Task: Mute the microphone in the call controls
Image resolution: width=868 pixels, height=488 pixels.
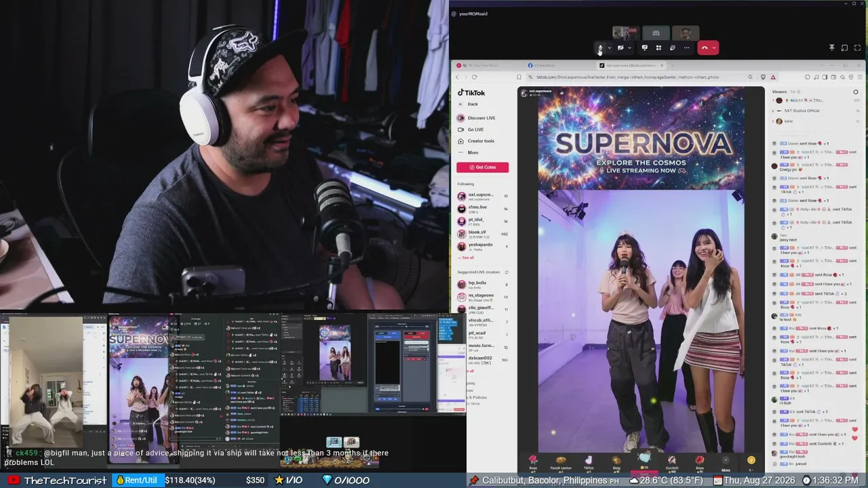Action: [600, 48]
